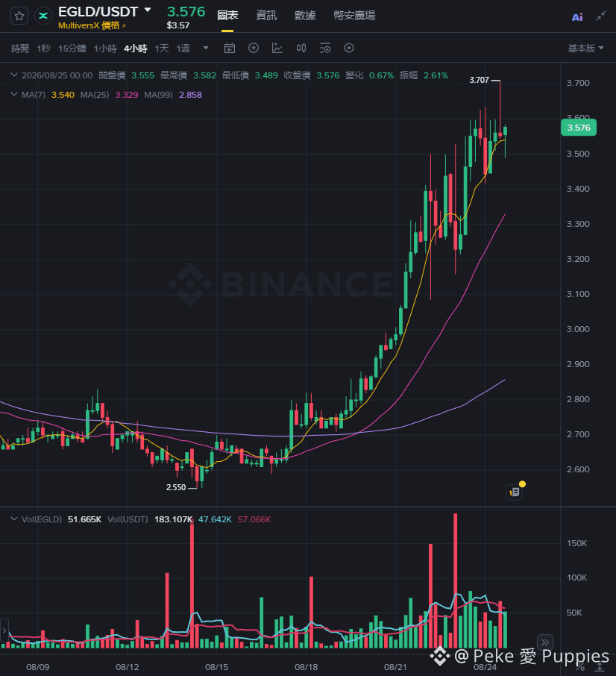Viewport: 616px width, 676px height.
Task: Click the 08/21 date axis label
Action: (395, 667)
